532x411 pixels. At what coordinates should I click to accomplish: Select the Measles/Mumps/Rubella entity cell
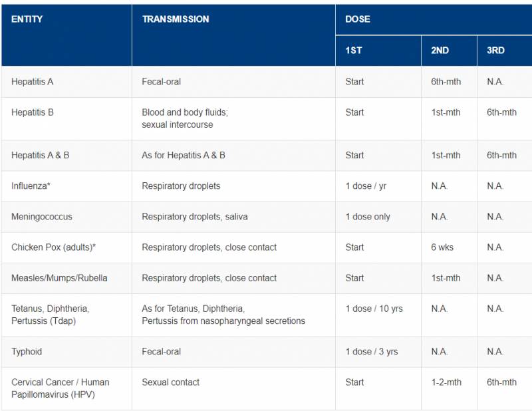tap(59, 278)
